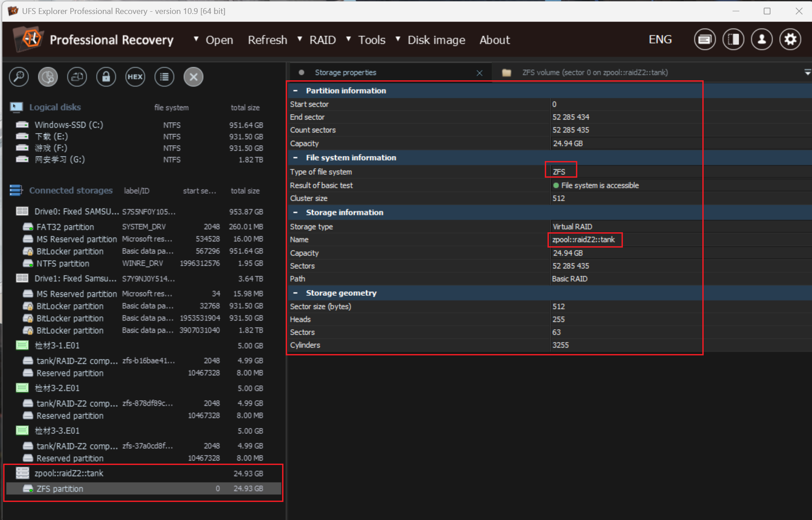This screenshot has width=812, height=520.
Task: Close the Storage properties tab
Action: [x=479, y=73]
